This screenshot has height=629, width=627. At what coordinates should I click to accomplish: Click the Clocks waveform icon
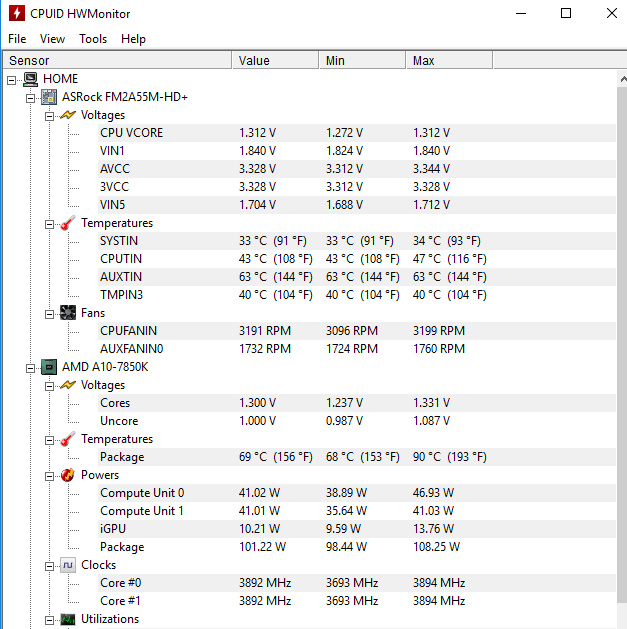coord(68,565)
